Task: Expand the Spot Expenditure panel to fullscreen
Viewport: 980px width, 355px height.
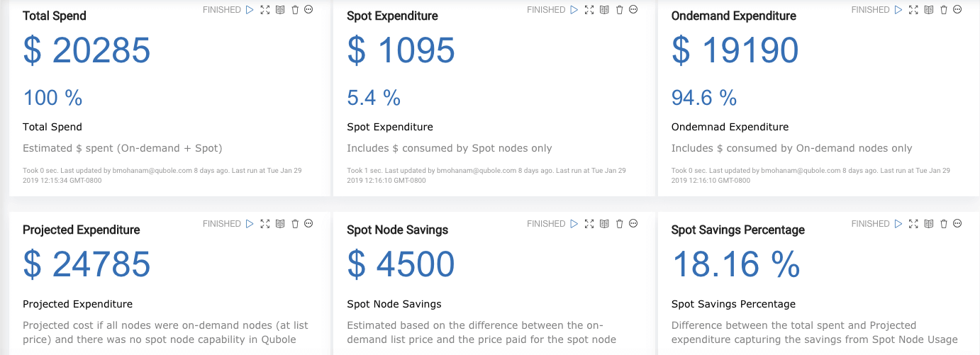Action: click(x=589, y=10)
